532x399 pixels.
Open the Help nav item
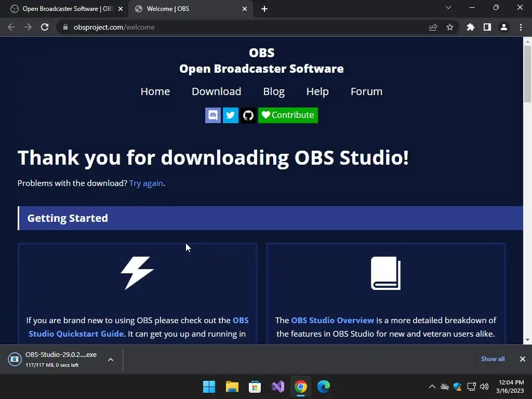[317, 91]
